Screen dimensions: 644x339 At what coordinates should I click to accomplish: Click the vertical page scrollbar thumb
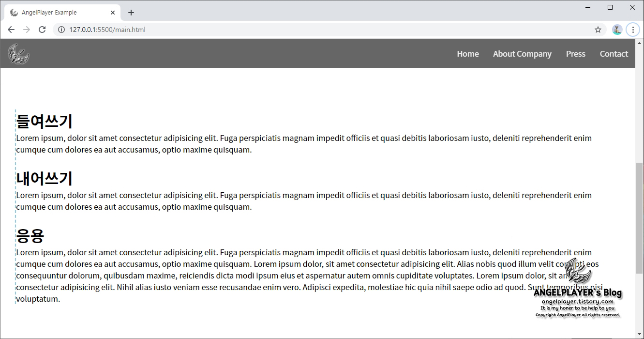click(640, 218)
